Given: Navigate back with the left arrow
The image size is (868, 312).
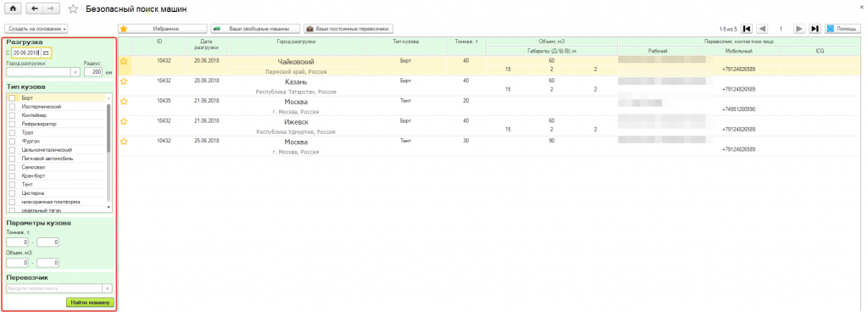Looking at the screenshot, I should point(34,8).
